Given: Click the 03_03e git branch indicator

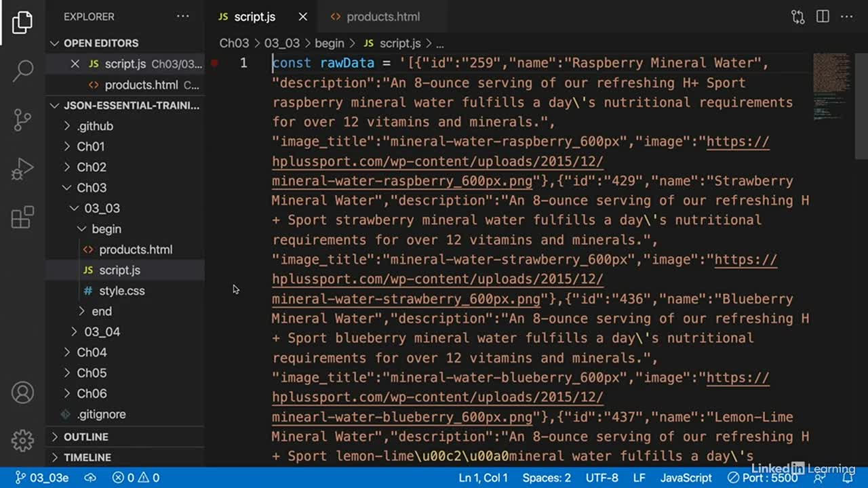Looking at the screenshot, I should click(x=42, y=478).
